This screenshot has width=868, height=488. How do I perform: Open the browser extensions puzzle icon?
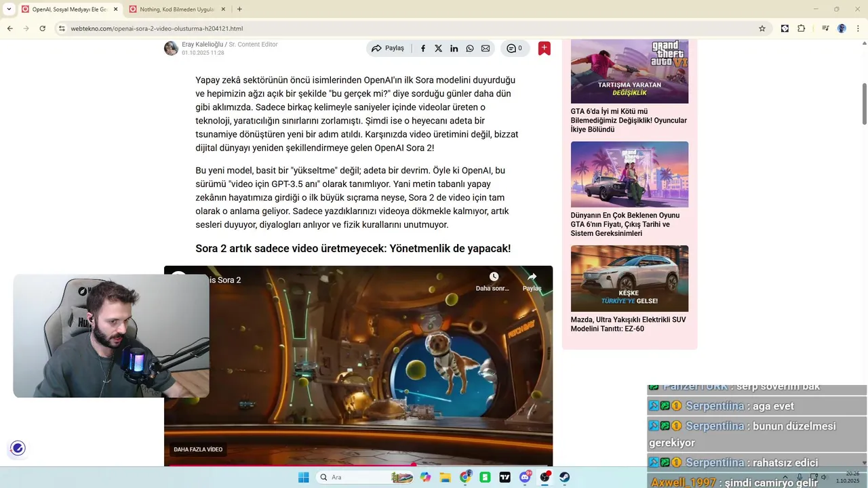pyautogui.click(x=801, y=28)
